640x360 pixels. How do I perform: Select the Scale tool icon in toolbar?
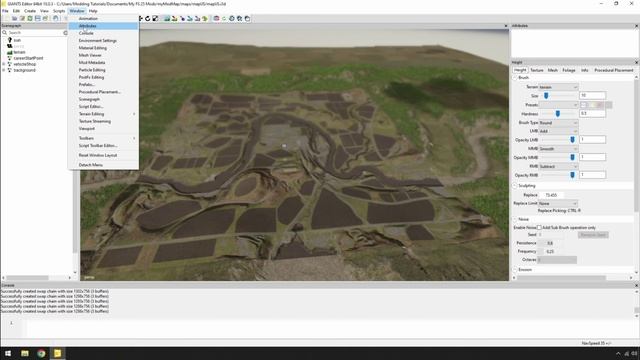(155, 18)
